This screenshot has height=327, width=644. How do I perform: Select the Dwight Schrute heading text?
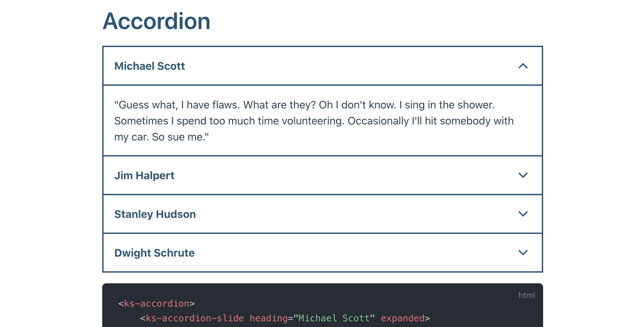click(x=154, y=253)
